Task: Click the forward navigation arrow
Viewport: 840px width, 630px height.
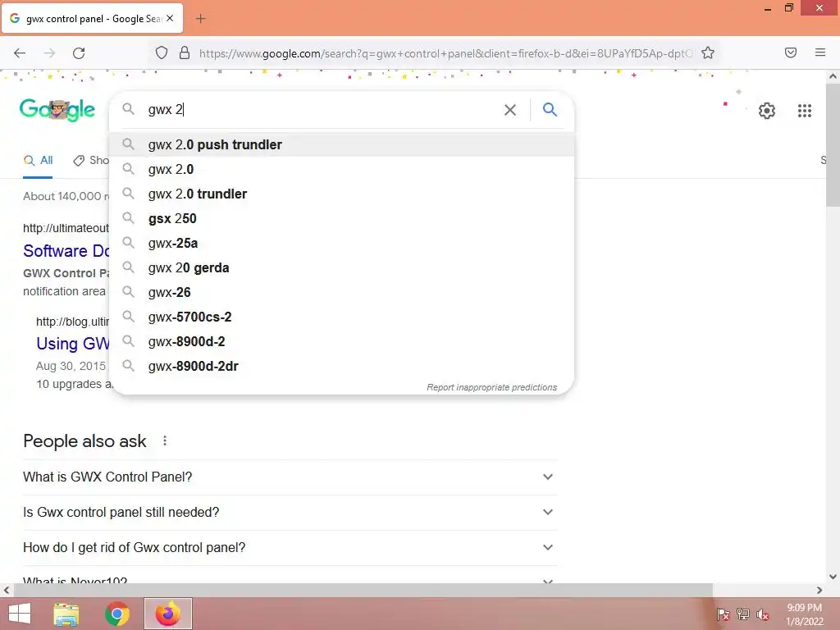Action: pos(49,53)
